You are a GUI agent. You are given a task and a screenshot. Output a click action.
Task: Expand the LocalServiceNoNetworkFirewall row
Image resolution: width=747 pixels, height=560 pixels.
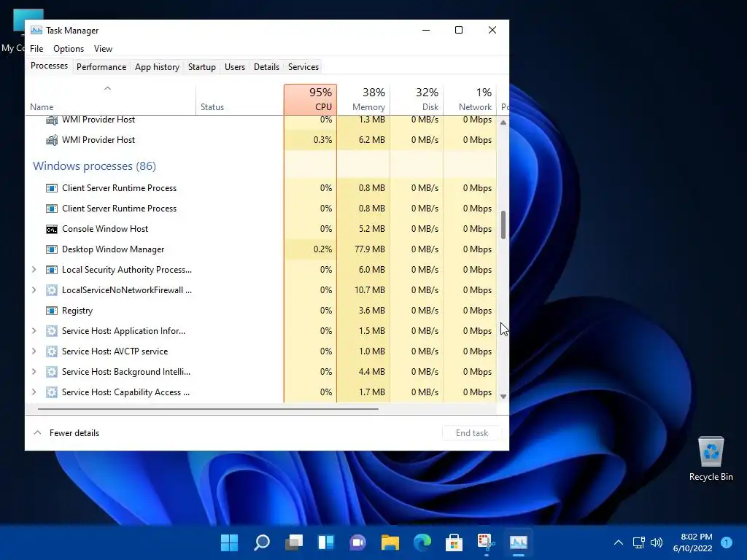pyautogui.click(x=34, y=290)
